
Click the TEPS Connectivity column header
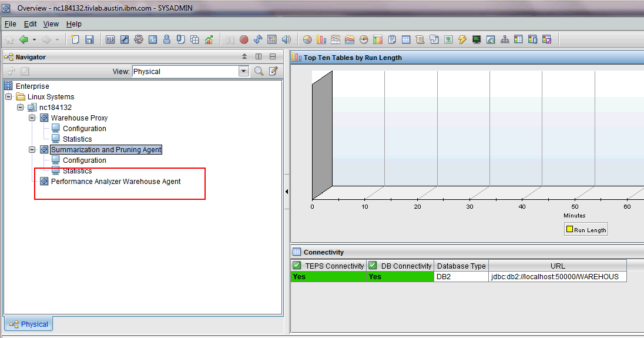coord(328,266)
